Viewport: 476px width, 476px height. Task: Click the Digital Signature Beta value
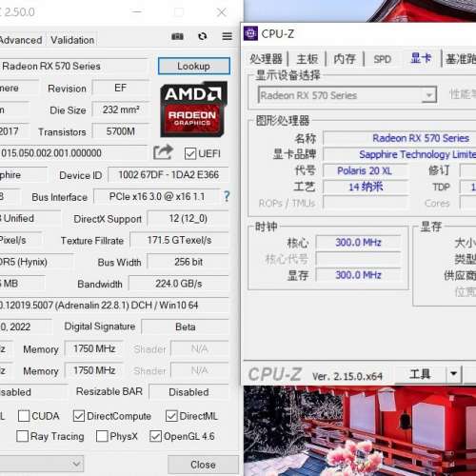(186, 327)
